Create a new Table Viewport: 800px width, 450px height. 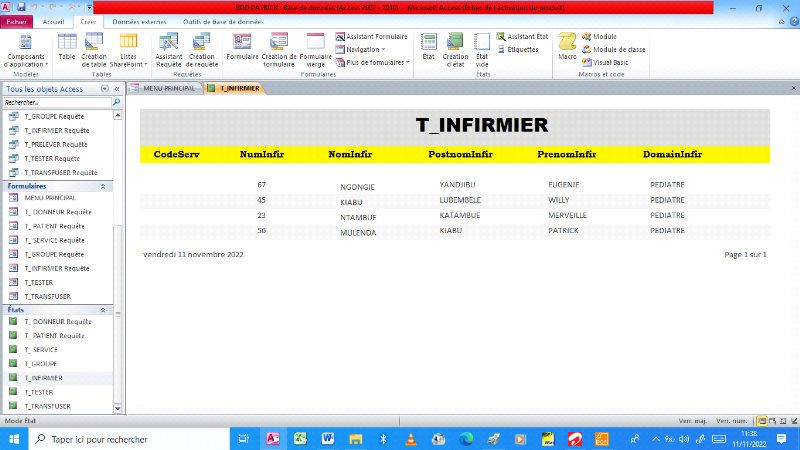pos(67,47)
